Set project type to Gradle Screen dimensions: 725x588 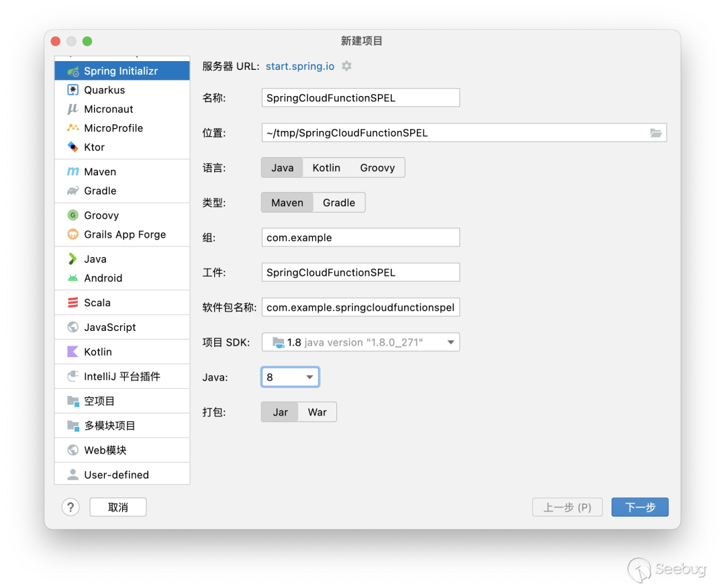339,203
